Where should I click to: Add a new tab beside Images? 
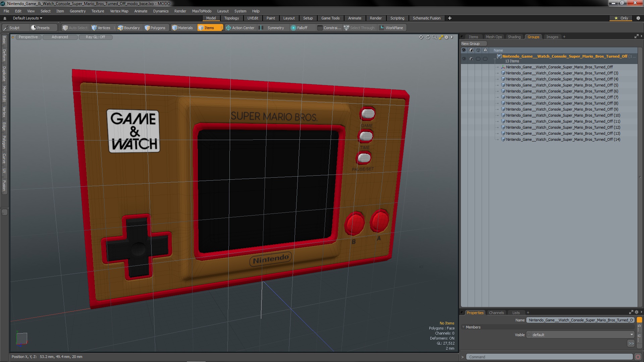click(564, 37)
